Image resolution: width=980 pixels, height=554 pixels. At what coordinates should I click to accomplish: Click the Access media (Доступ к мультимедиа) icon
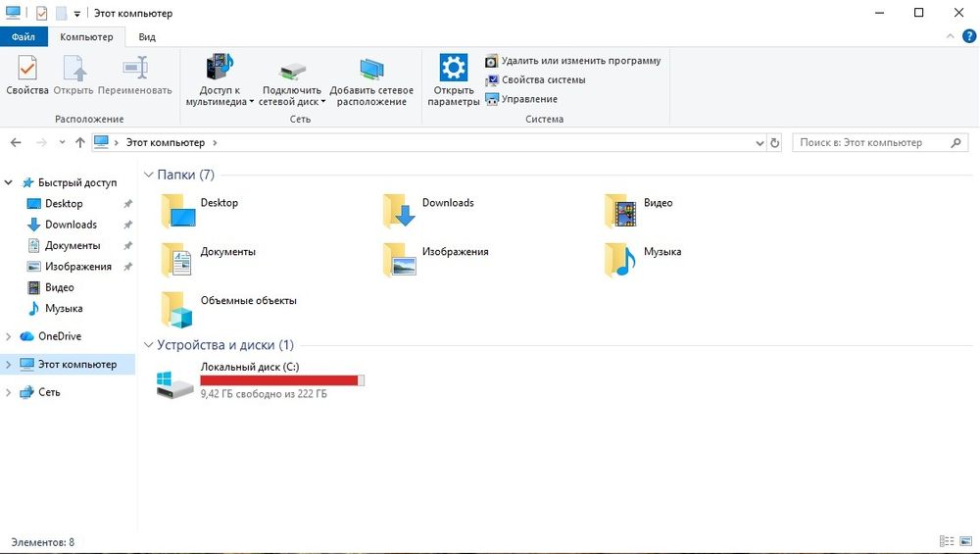coord(219,67)
